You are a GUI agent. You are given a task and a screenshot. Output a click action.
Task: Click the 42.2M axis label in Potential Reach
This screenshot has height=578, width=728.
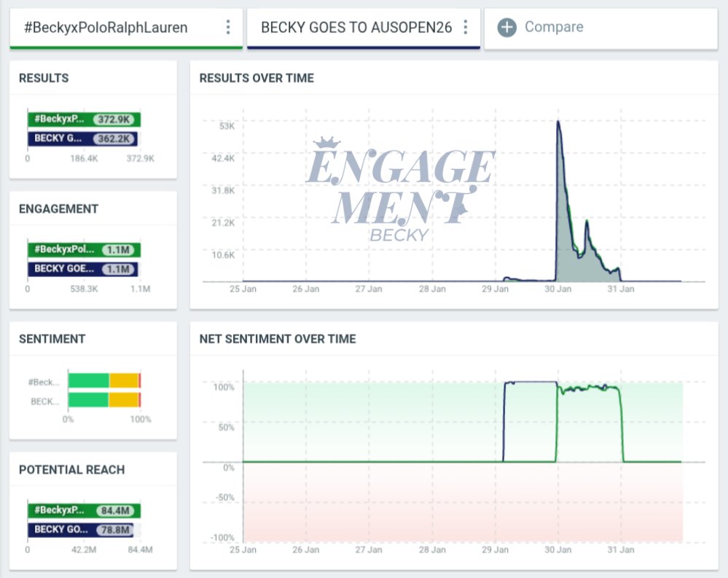pos(84,550)
